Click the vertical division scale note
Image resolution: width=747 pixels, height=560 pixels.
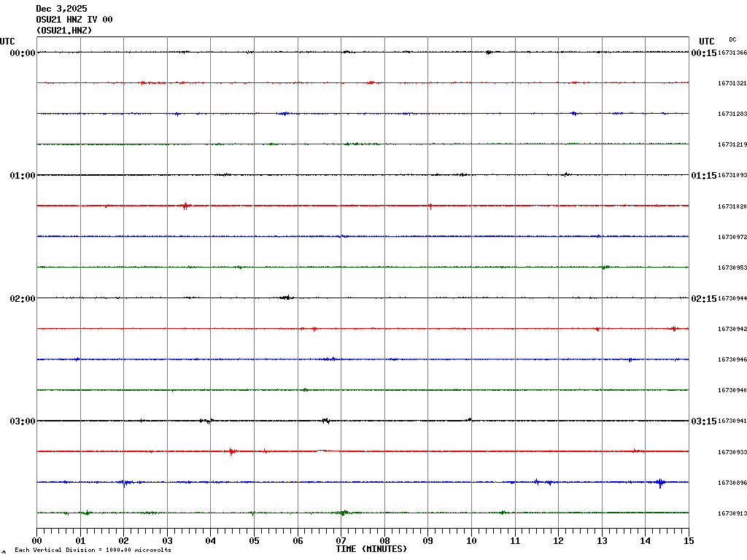(x=93, y=550)
